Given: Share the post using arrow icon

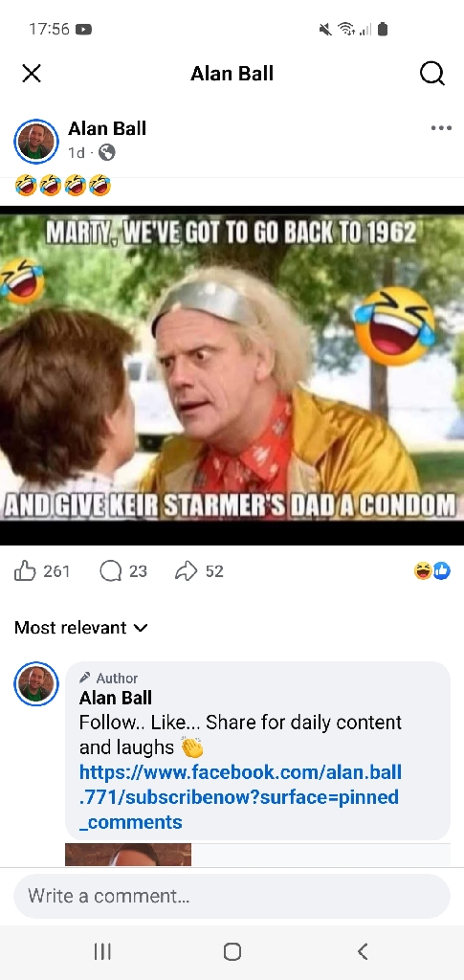Looking at the screenshot, I should tap(187, 570).
